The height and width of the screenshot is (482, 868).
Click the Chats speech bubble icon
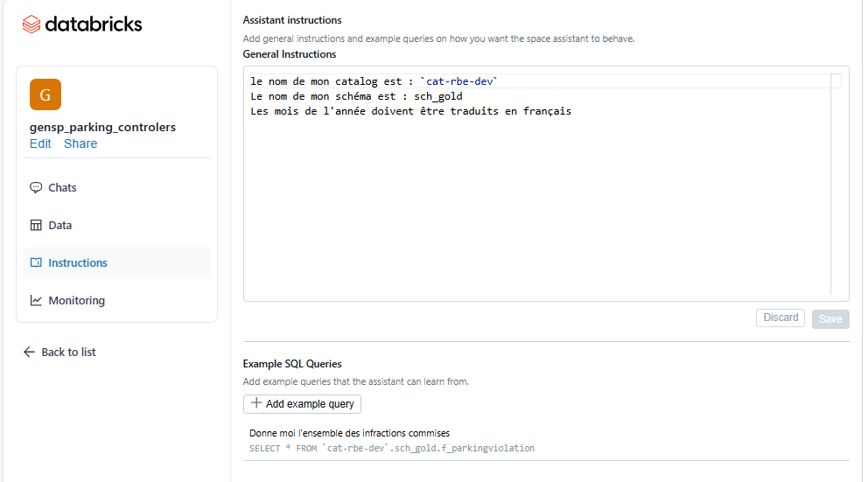point(36,187)
